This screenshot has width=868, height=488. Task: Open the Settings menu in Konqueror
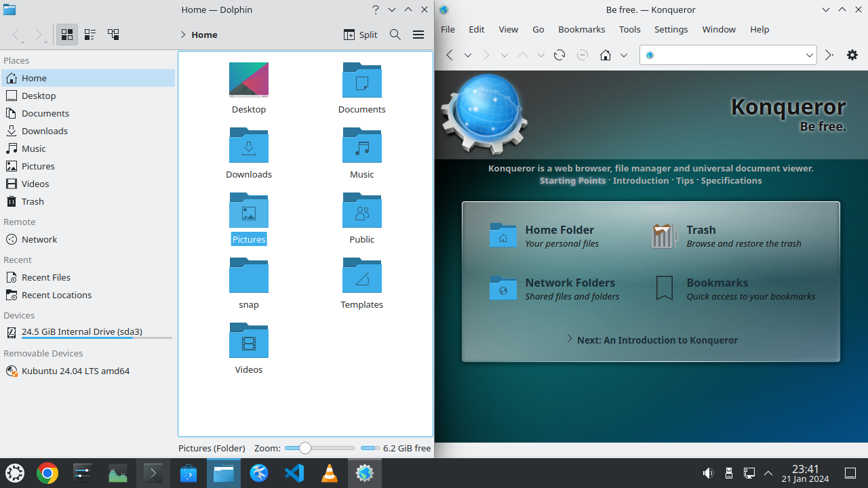point(671,29)
